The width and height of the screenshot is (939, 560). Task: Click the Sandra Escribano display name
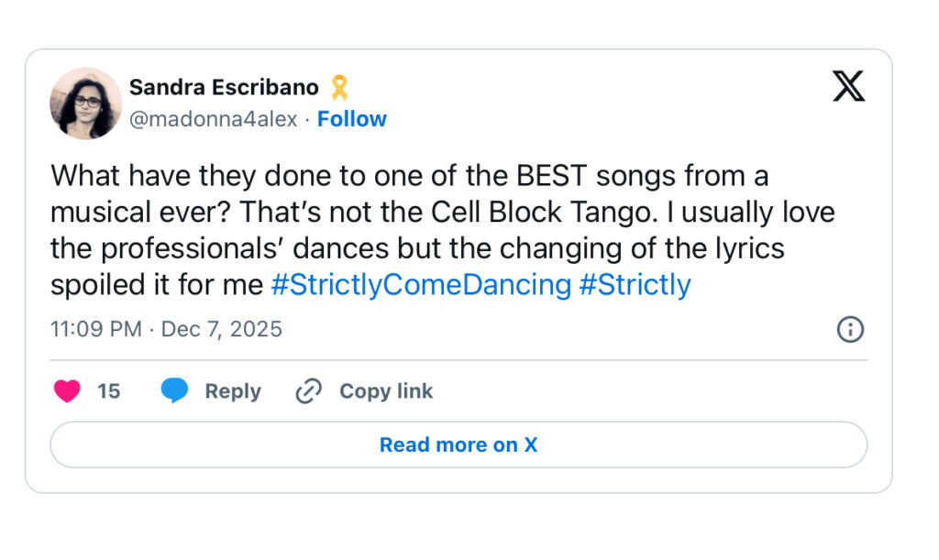(x=224, y=88)
